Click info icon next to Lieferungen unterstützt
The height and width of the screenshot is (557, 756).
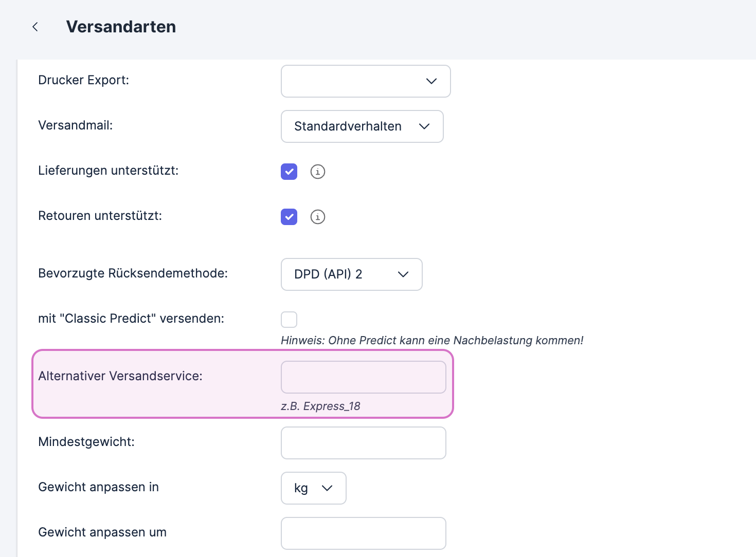coord(318,172)
